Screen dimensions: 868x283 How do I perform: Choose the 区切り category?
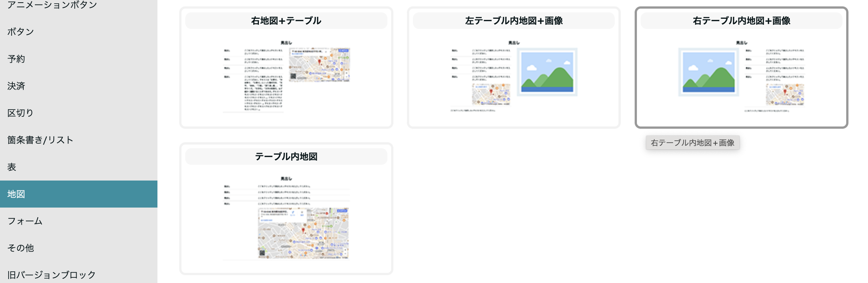click(x=20, y=113)
